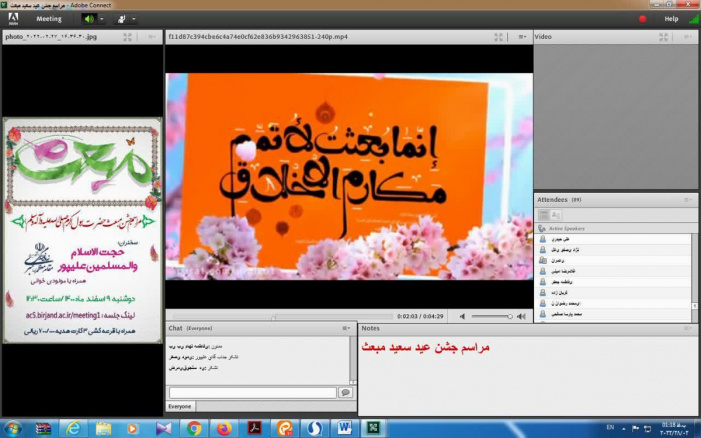Image resolution: width=701 pixels, height=438 pixels.
Task: Select the Everyone chat tab
Action: (x=180, y=406)
